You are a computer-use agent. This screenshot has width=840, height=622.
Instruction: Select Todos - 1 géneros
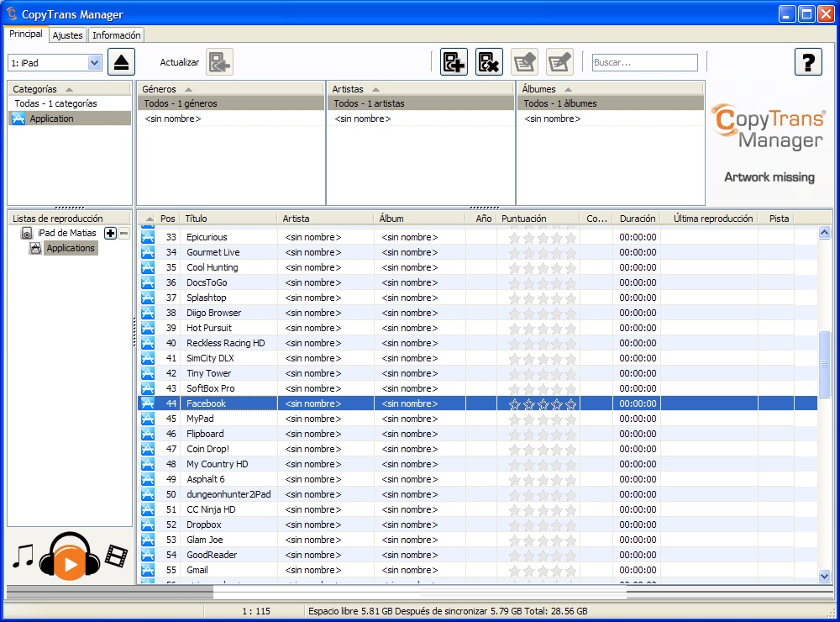coord(231,103)
